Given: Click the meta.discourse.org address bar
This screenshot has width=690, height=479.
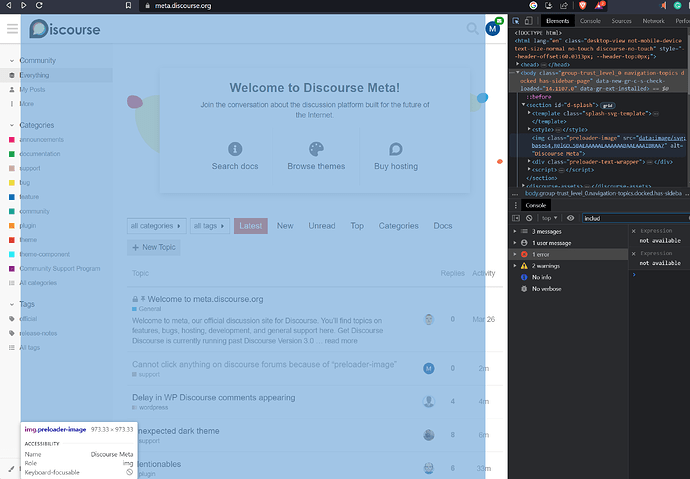Looking at the screenshot, I should tap(183, 6).
